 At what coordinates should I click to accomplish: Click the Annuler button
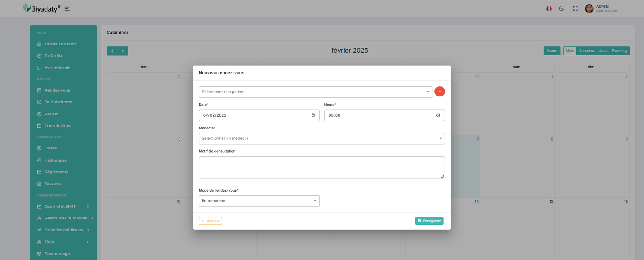click(211, 221)
